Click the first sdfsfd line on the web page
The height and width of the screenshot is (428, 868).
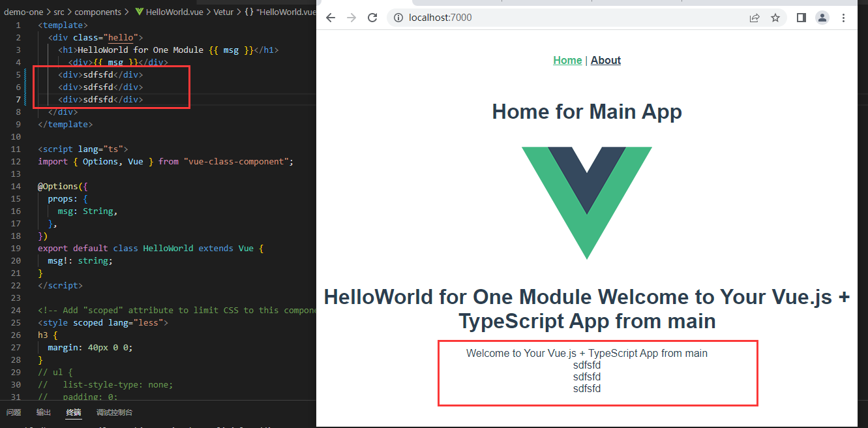(x=587, y=365)
